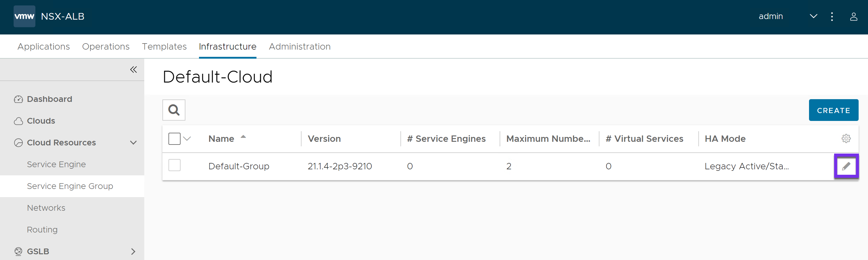Open the three-dot vertical menu in header
868x260 pixels.
click(x=832, y=17)
